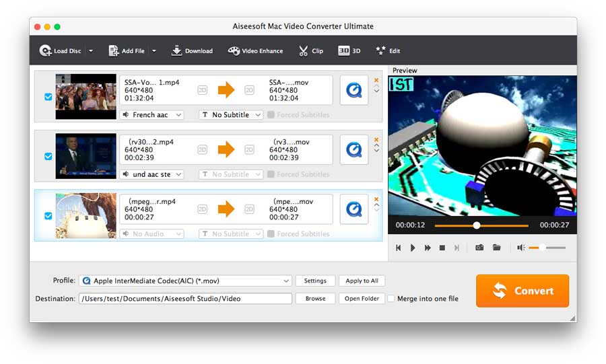Viewport: 606px width, 364px height.
Task: Open No Subtitle dropdown for SSA-Vo... 1.mp4
Action: pos(231,114)
